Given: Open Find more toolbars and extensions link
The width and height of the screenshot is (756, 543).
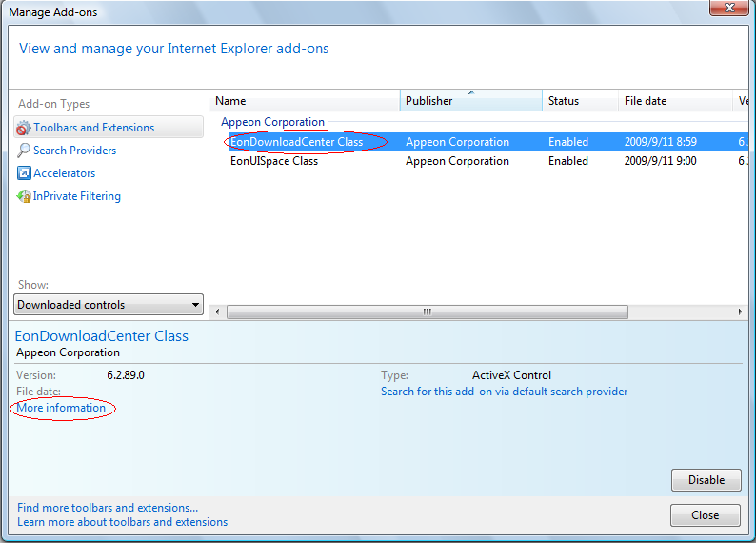Looking at the screenshot, I should 108,508.
